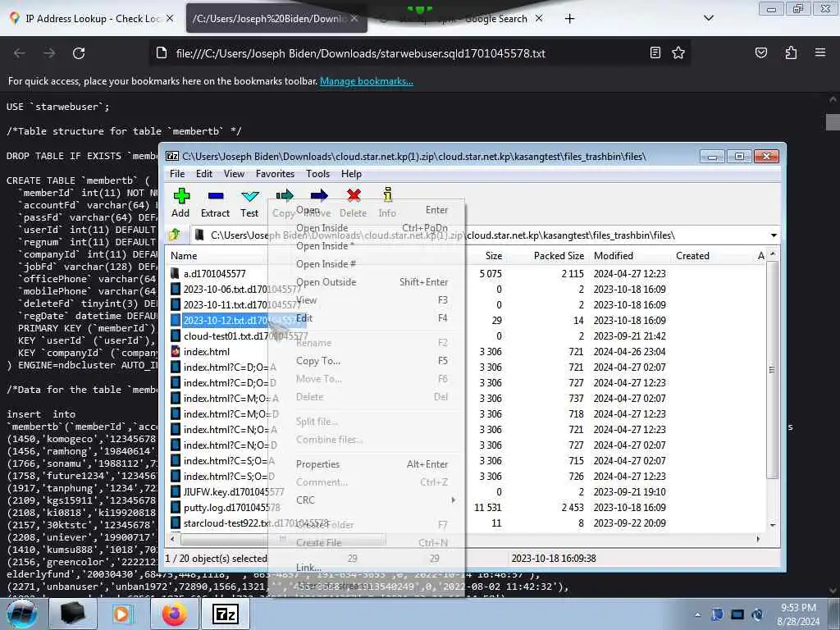Select the 2023-10-11.txt file row
Image resolution: width=840 pixels, height=630 pixels.
[x=242, y=305]
